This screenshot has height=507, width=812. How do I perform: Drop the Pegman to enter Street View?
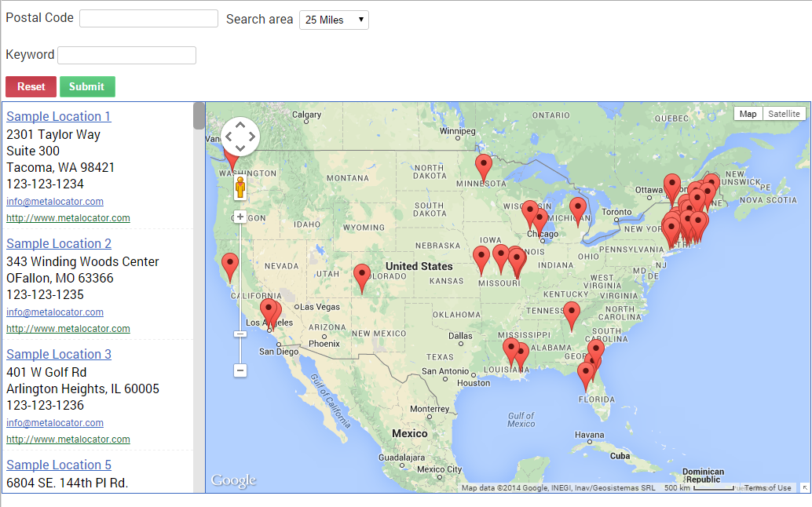(x=240, y=188)
